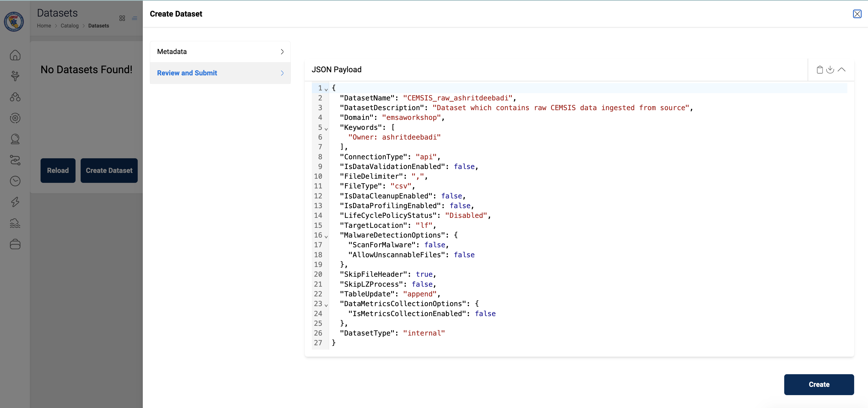868x408 pixels.
Task: Open the Metadata step
Action: (220, 52)
